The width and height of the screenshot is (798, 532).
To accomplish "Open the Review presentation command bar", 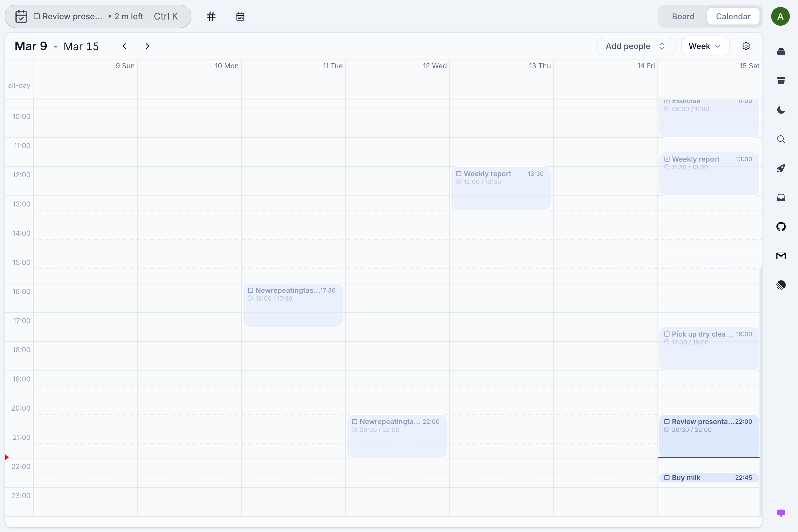I will [98, 16].
